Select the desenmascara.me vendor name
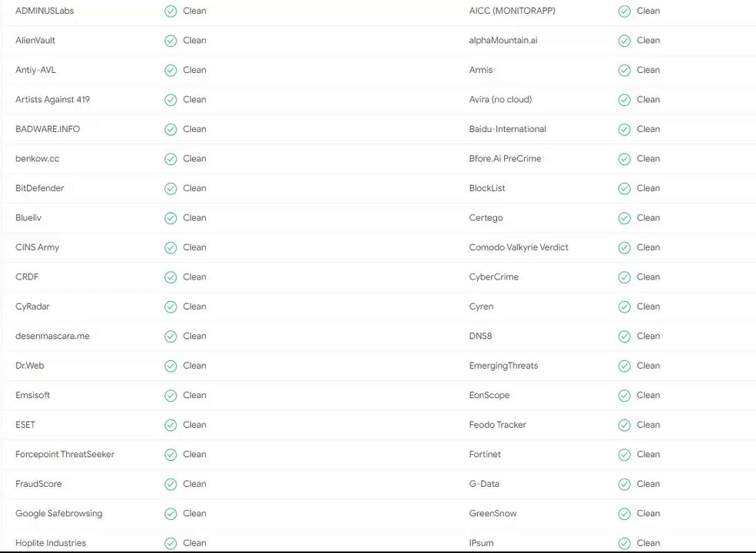756x553 pixels. (x=52, y=336)
